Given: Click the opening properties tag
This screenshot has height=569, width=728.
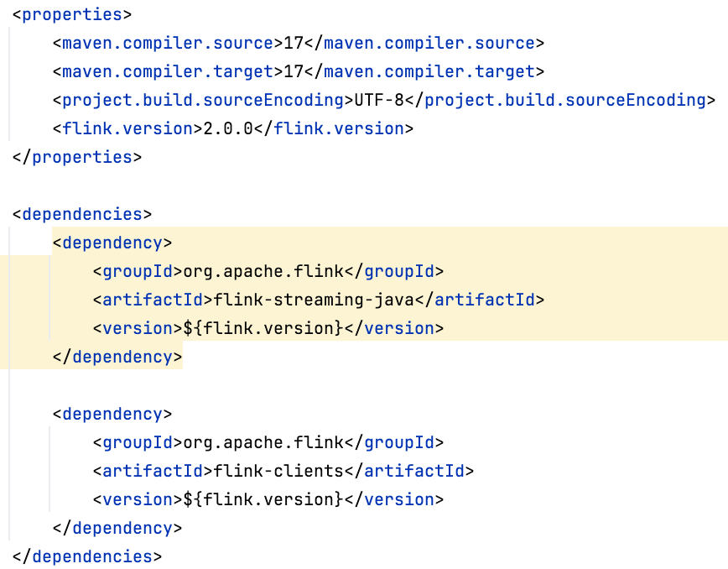Looking at the screenshot, I should (x=72, y=14).
